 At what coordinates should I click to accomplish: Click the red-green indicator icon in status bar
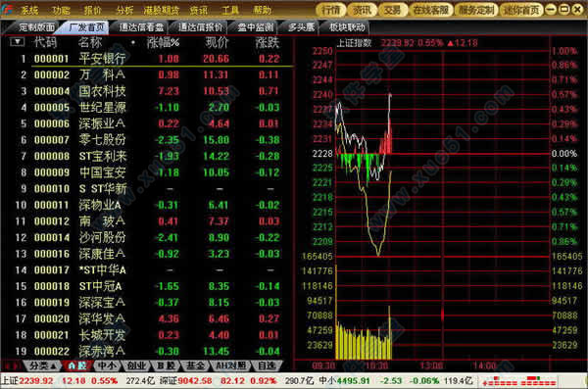tap(519, 381)
